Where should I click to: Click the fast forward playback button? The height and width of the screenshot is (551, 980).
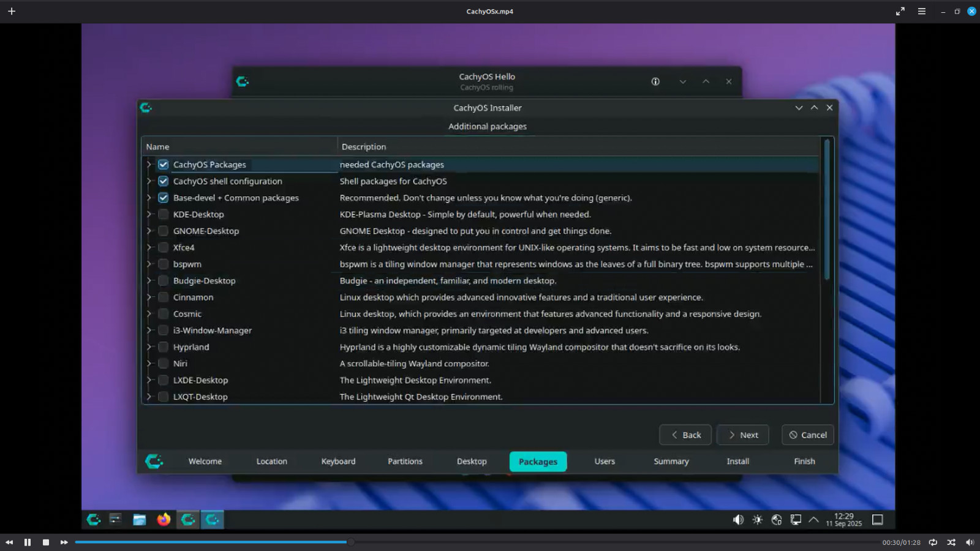click(64, 542)
